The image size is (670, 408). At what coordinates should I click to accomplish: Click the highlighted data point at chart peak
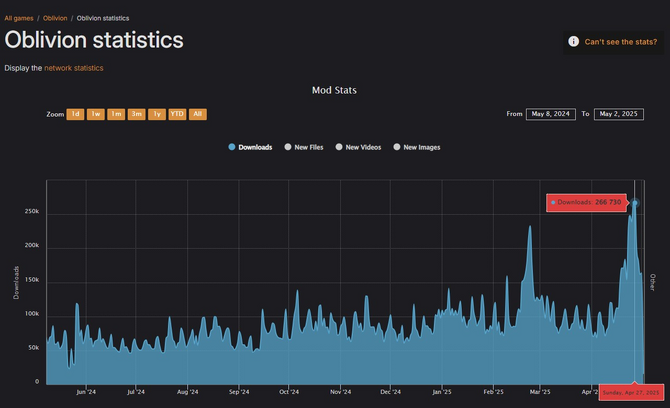point(634,203)
